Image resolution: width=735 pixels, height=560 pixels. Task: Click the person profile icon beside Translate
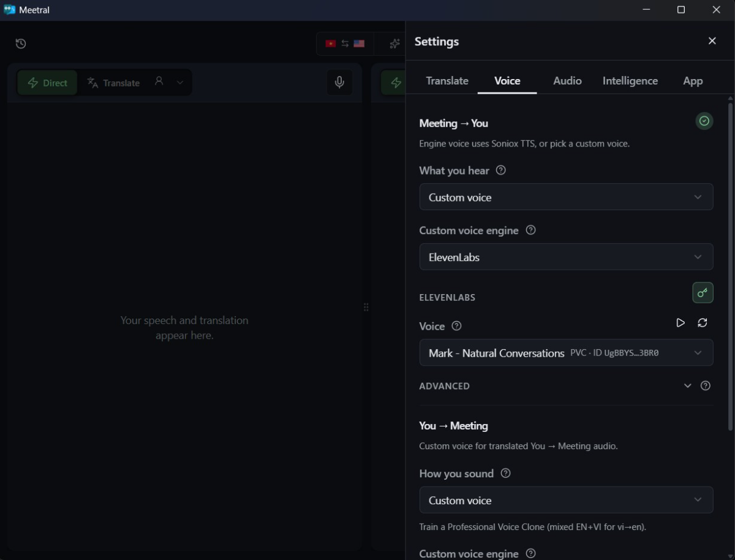[159, 81]
